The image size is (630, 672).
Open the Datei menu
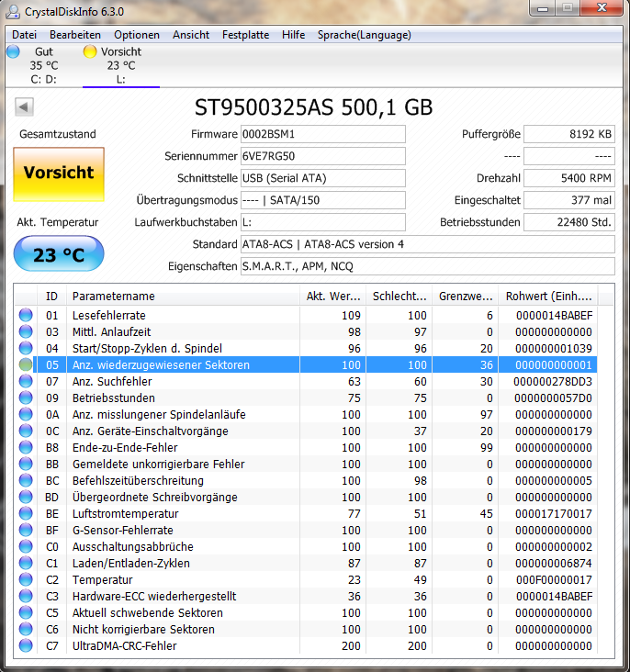tap(24, 35)
